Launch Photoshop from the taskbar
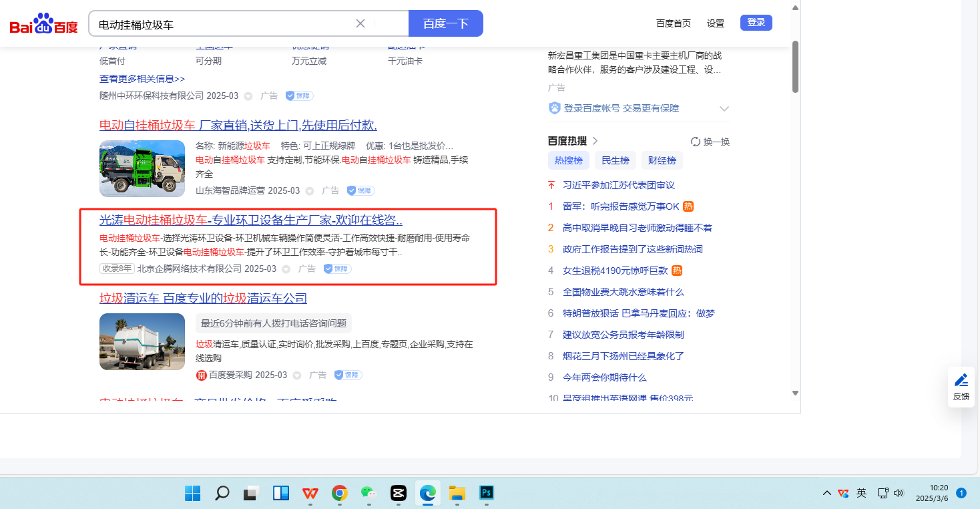This screenshot has height=509, width=980. [x=487, y=494]
